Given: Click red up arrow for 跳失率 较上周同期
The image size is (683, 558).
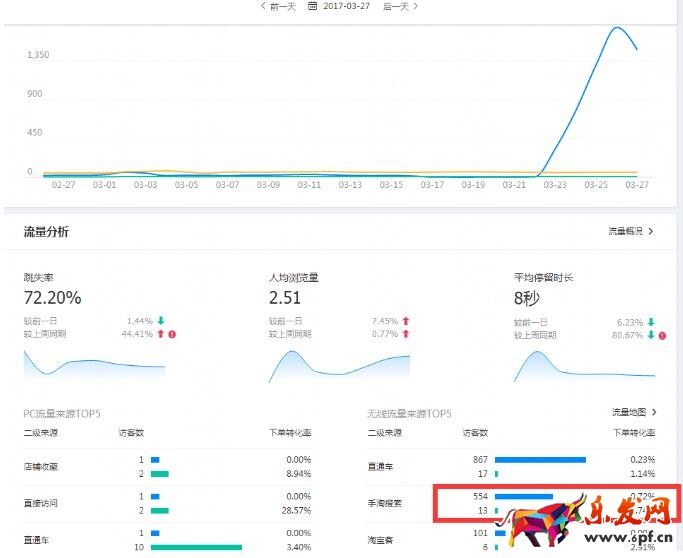Looking at the screenshot, I should coord(161,334).
